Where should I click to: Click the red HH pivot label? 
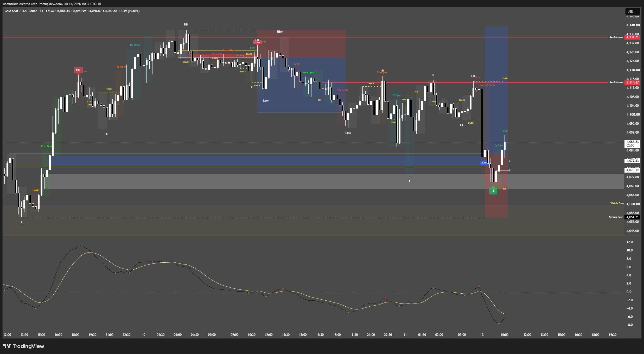coord(78,70)
